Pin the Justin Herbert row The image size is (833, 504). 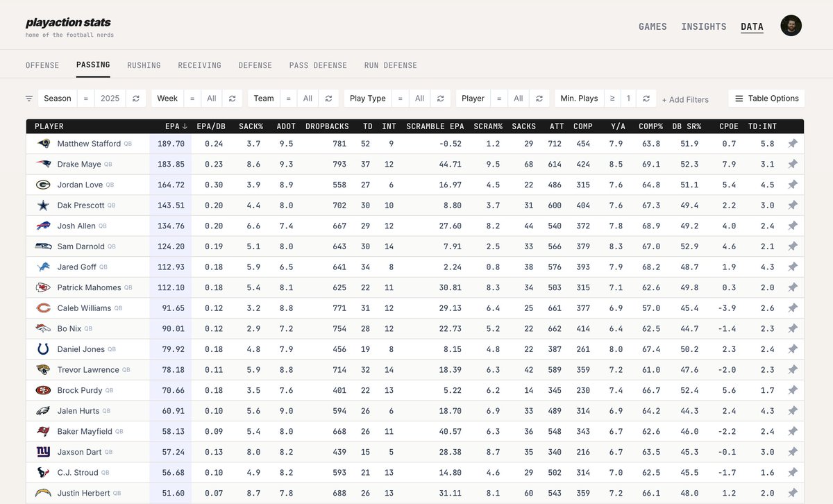793,493
